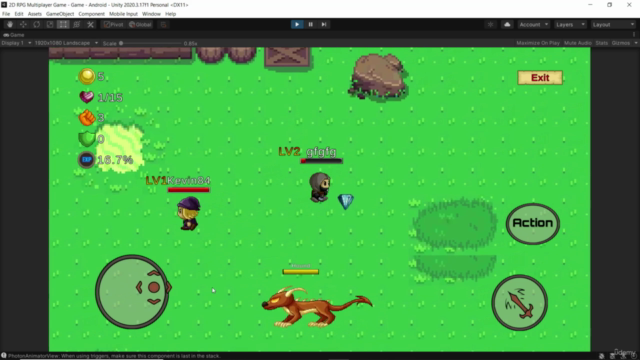Click the EXP badge icon
The height and width of the screenshot is (360, 640).
(x=87, y=160)
